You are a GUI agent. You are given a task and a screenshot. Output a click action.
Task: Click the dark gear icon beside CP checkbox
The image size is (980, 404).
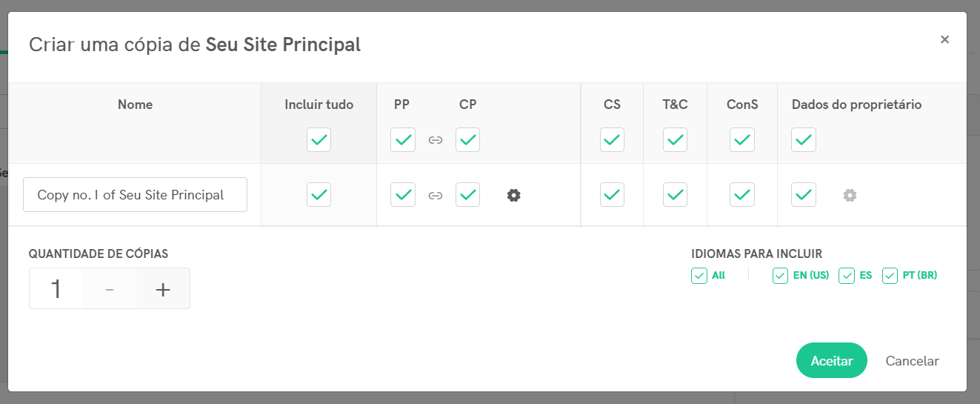coord(514,195)
